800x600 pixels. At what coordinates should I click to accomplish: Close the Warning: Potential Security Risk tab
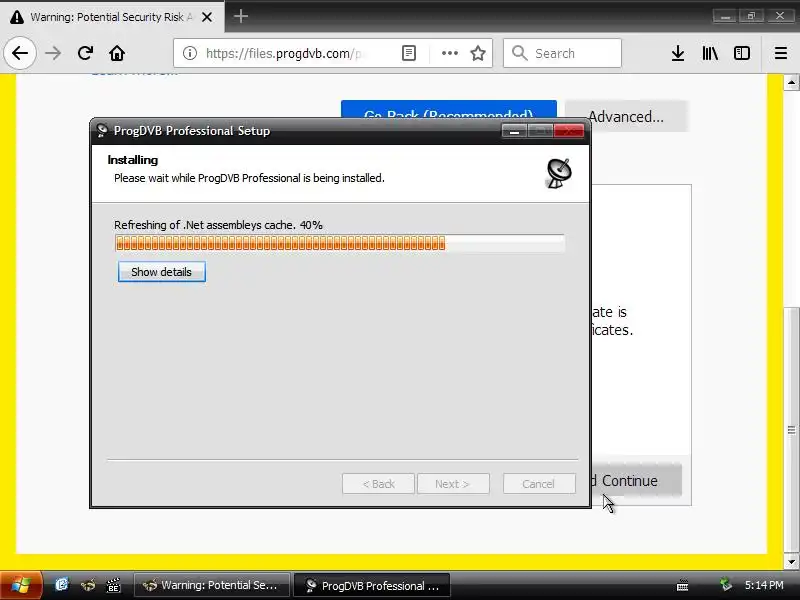coord(207,17)
